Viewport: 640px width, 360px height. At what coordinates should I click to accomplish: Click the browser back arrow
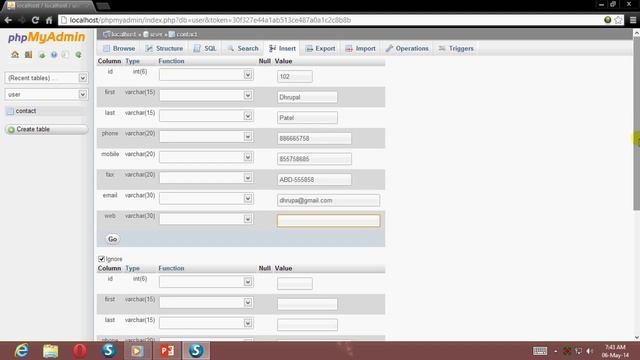pos(8,20)
